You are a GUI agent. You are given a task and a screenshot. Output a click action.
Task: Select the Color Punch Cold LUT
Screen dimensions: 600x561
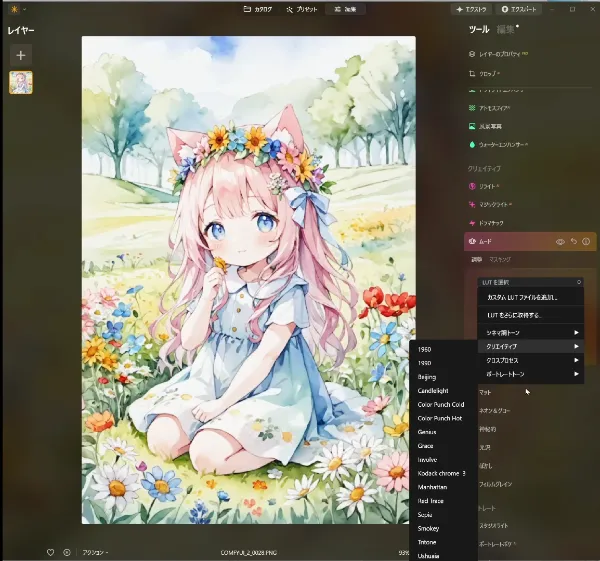click(443, 404)
